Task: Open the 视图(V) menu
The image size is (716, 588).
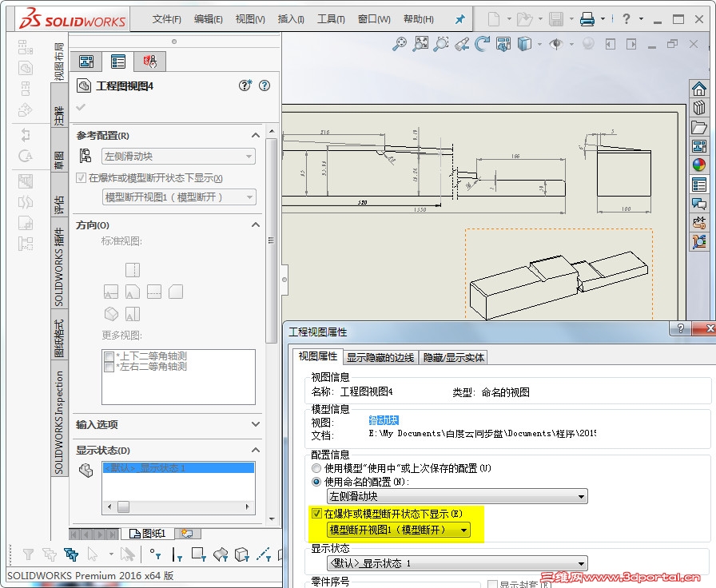Action: click(250, 19)
